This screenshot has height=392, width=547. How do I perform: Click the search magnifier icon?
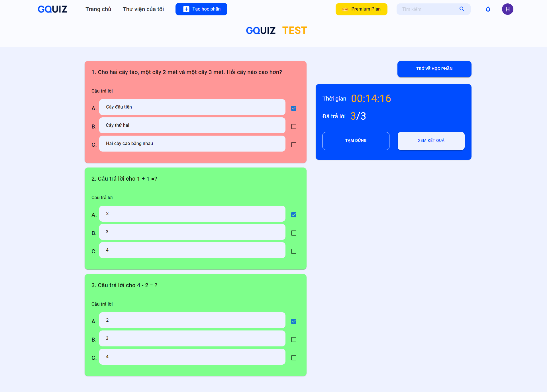462,9
